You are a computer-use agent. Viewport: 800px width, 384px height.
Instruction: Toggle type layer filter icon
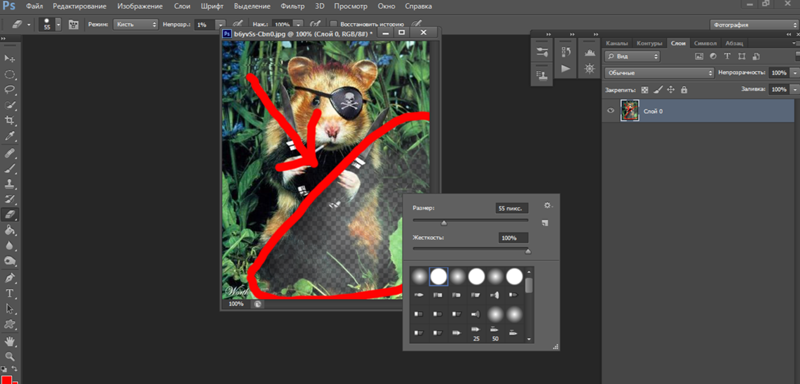pos(727,56)
